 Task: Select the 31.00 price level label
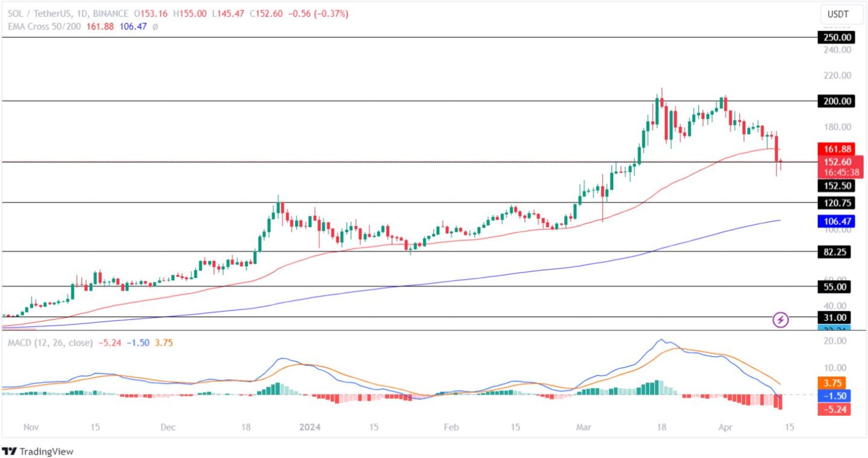pyautogui.click(x=834, y=317)
